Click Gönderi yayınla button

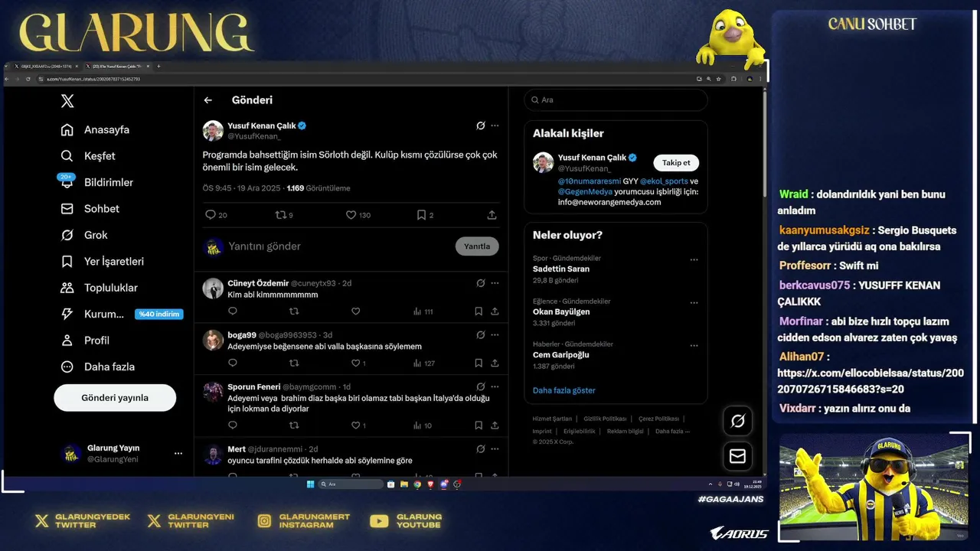coord(115,398)
